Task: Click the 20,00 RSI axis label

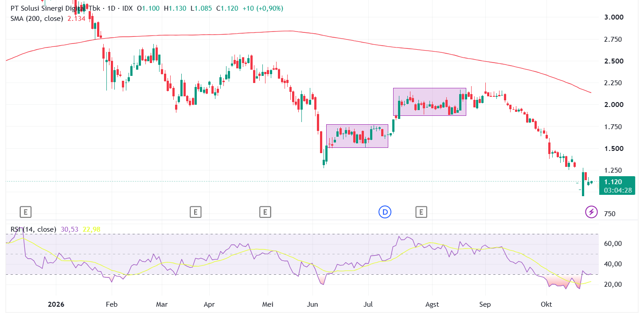Action: tap(614, 284)
